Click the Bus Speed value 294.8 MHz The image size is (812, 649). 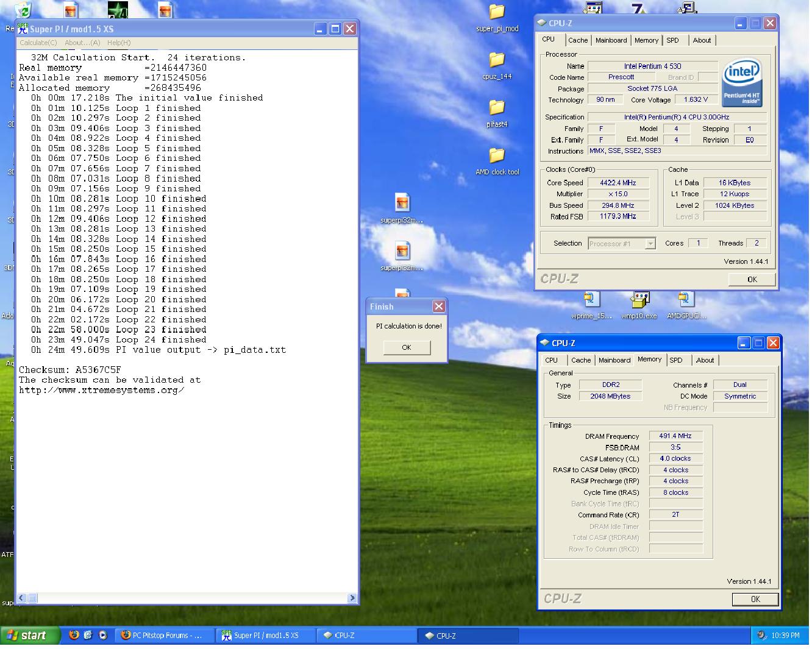click(618, 205)
